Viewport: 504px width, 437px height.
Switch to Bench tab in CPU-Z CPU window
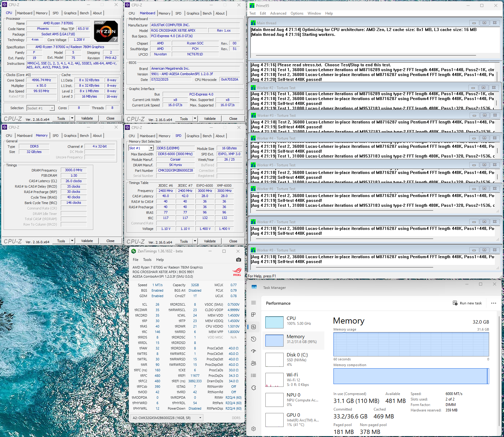(85, 13)
